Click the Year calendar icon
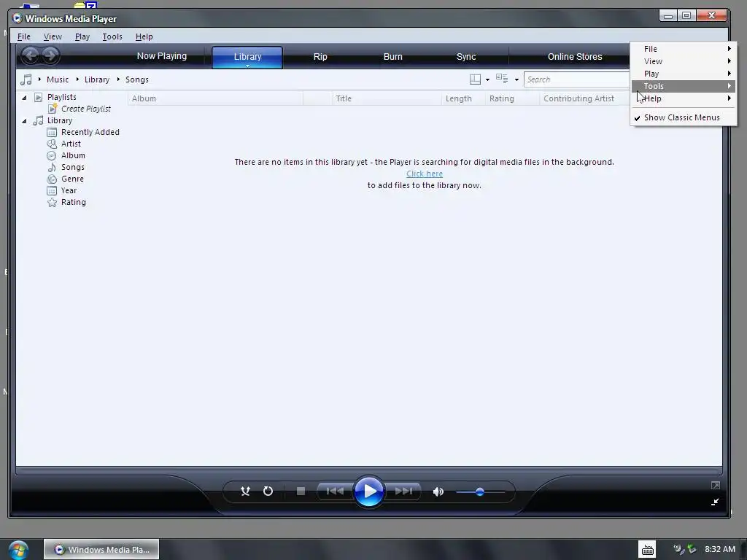 click(52, 190)
